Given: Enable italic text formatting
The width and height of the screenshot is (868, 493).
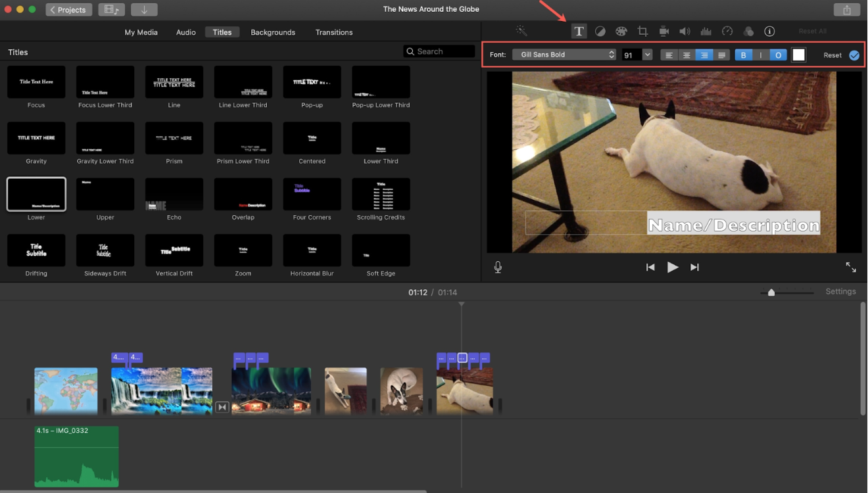Looking at the screenshot, I should point(761,55).
